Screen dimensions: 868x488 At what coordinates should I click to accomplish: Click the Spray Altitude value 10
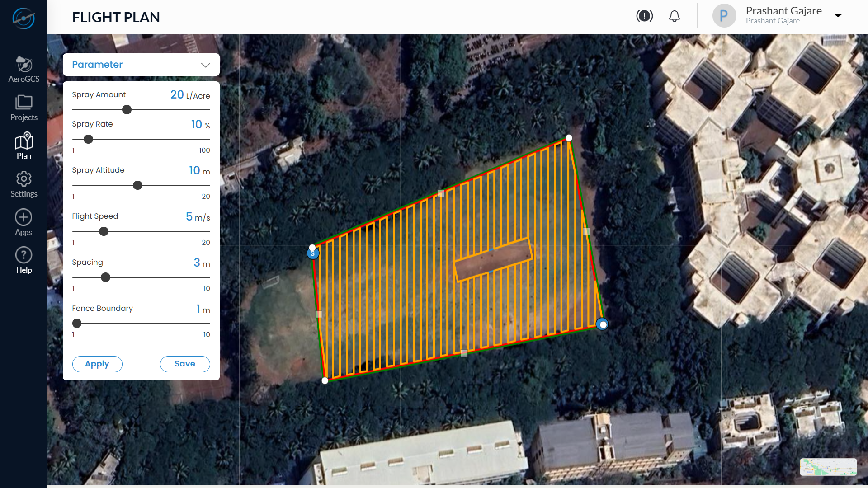click(194, 170)
